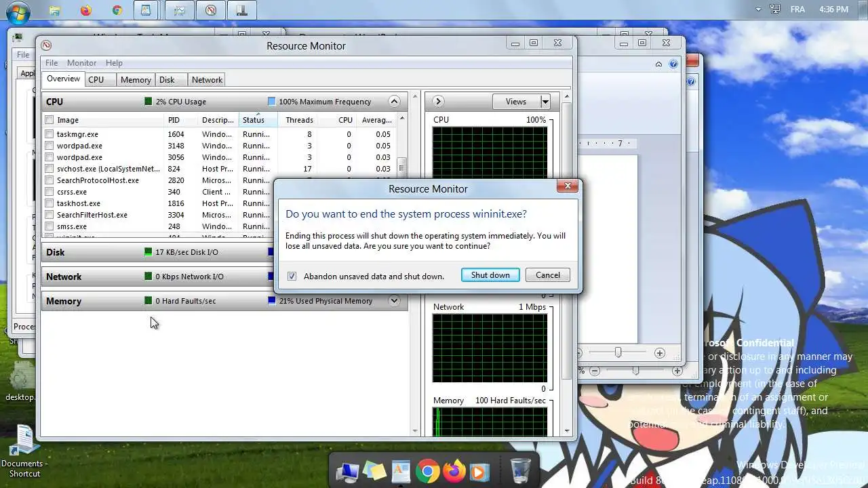Open WordPad icon in the bottom dock

401,471
